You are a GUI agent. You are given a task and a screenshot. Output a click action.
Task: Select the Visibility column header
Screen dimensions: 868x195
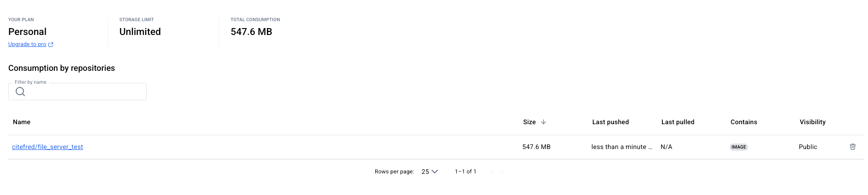[x=812, y=122]
